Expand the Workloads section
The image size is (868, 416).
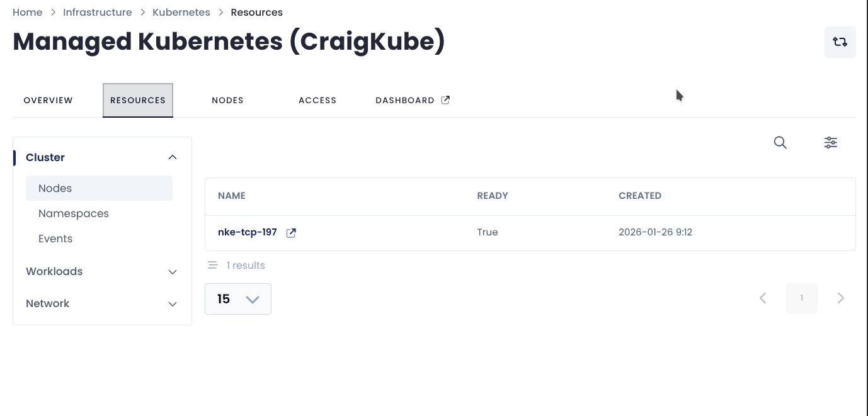(x=173, y=272)
